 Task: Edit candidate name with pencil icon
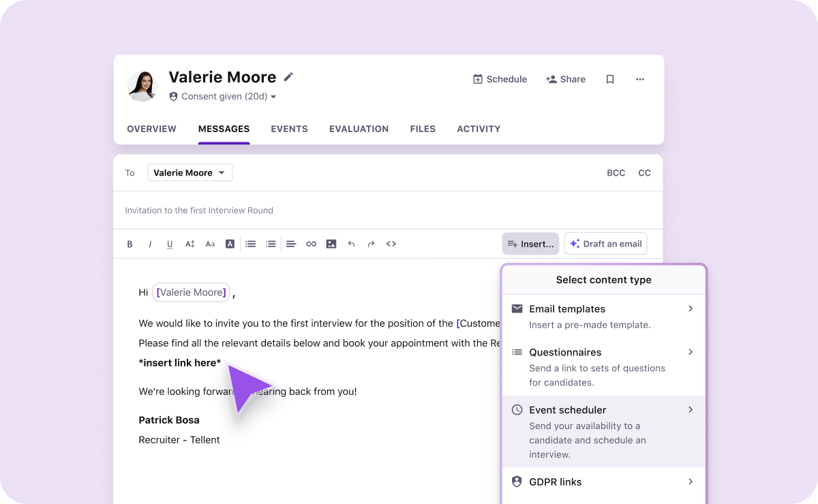click(288, 77)
